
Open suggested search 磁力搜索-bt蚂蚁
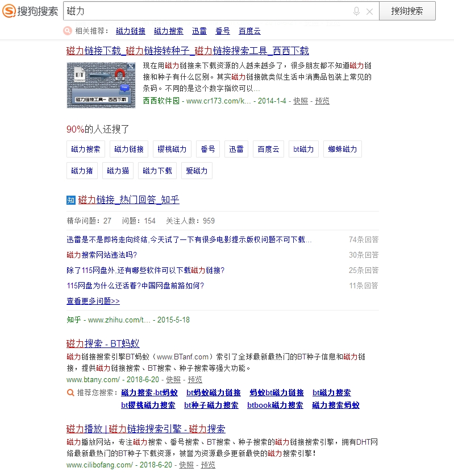[149, 393]
